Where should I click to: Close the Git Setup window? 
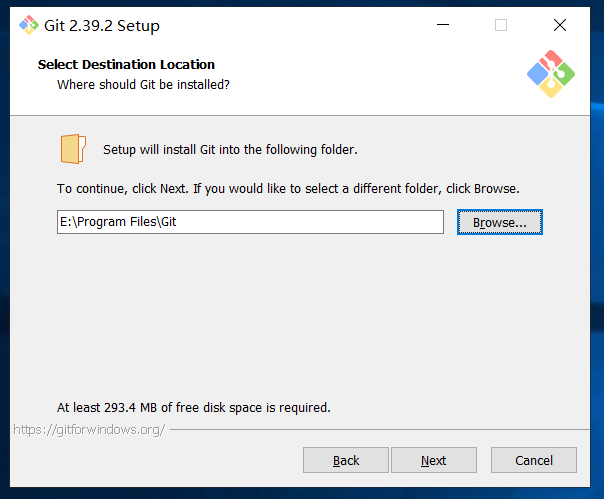coord(560,25)
